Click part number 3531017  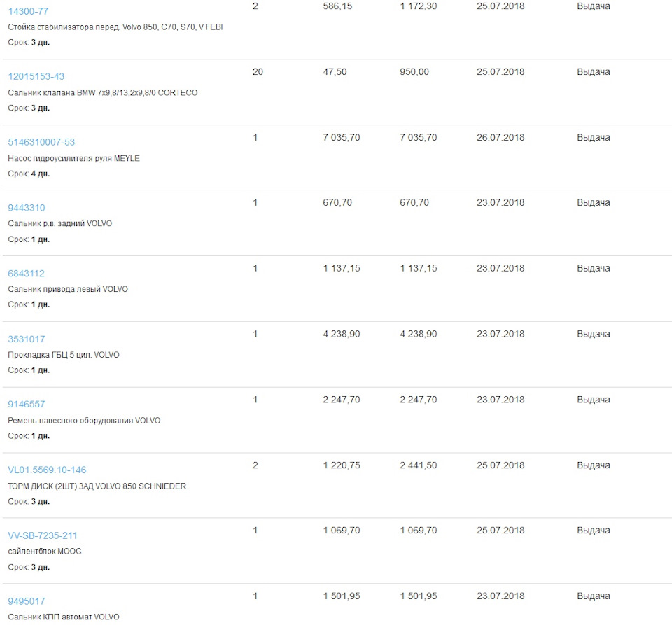26,339
